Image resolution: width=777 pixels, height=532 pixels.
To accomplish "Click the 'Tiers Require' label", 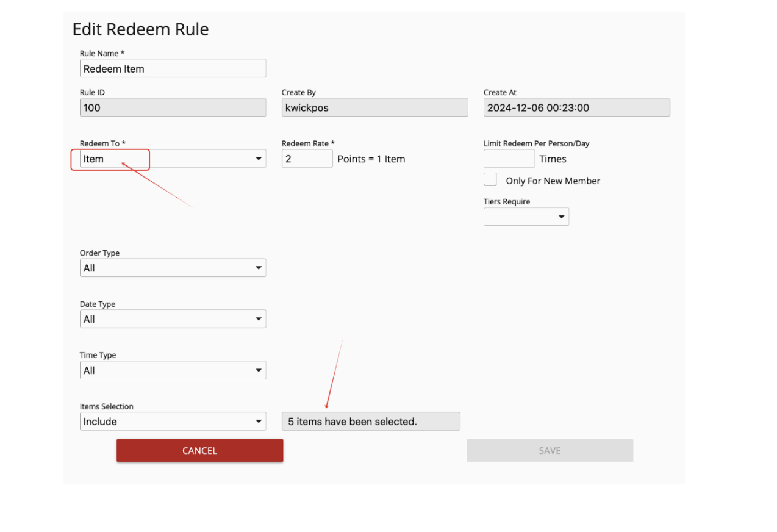I will 507,202.
